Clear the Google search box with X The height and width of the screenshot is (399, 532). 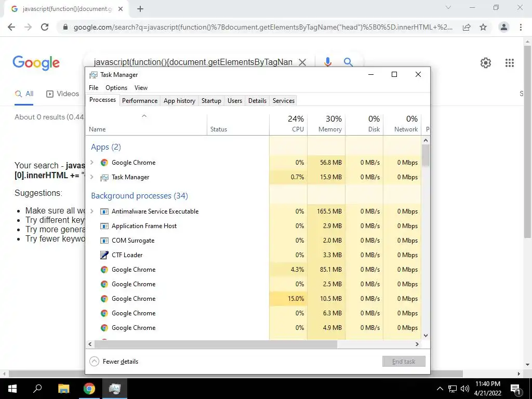(302, 62)
